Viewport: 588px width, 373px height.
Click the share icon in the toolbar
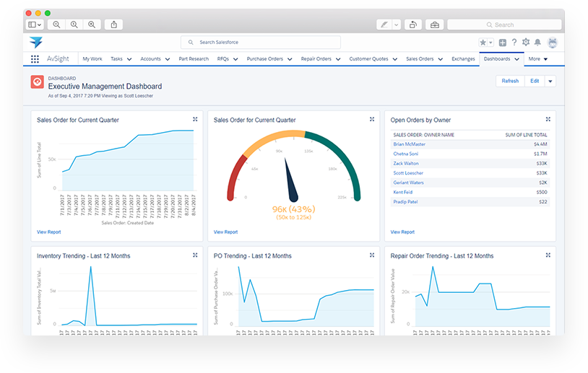(x=114, y=25)
